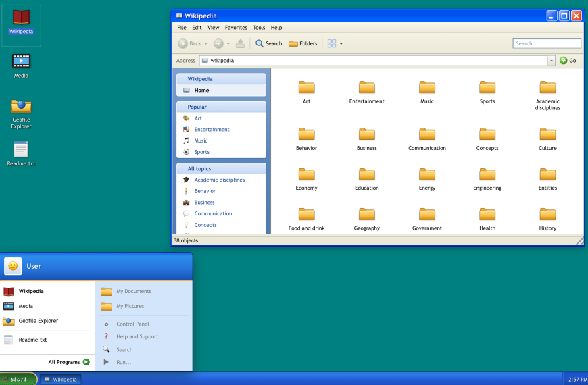Open the Geography folder icon

coord(367,214)
